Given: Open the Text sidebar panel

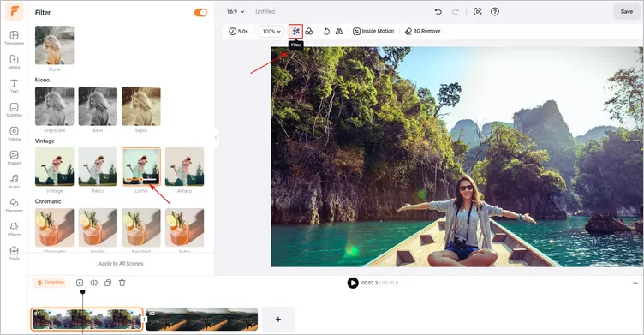Looking at the screenshot, I should tap(14, 86).
